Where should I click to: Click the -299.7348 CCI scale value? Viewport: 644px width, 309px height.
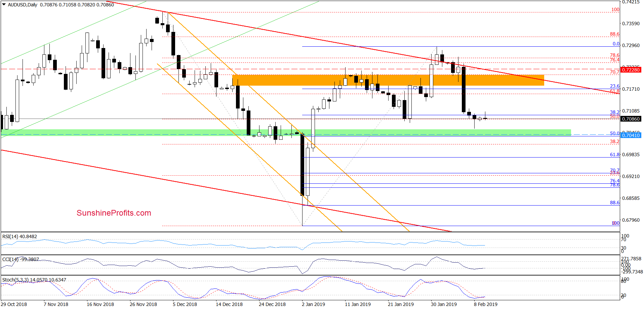tap(632, 272)
